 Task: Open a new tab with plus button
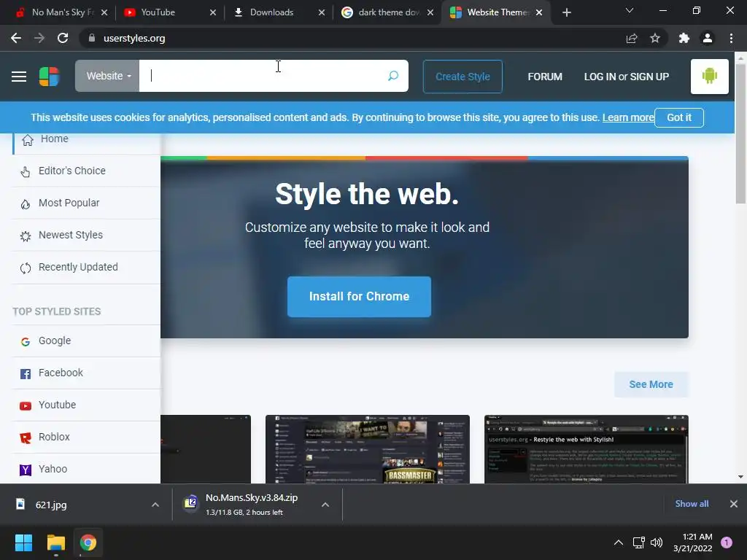(x=566, y=12)
